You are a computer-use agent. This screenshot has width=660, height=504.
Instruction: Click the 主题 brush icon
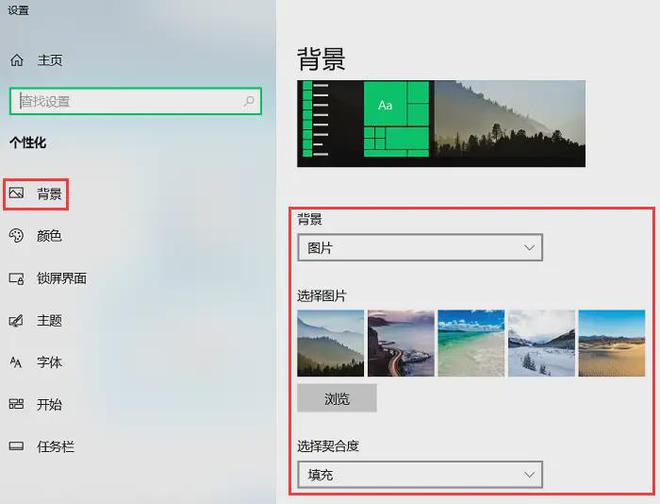17,321
